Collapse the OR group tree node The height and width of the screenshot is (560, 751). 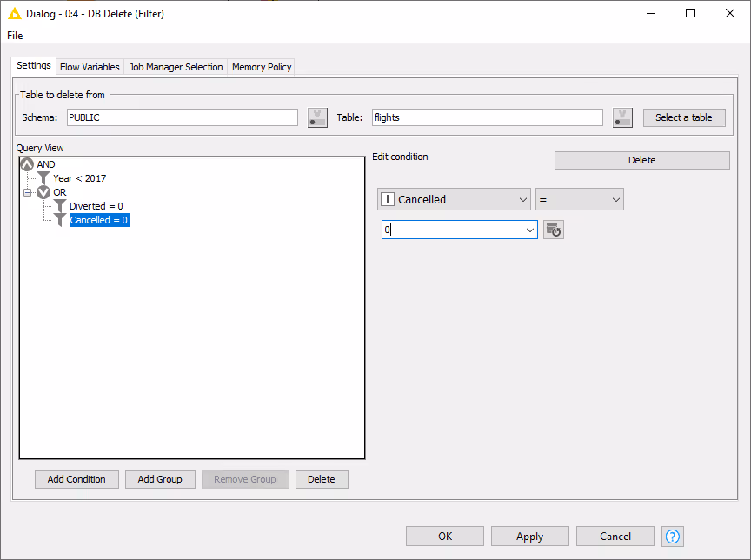pyautogui.click(x=28, y=192)
